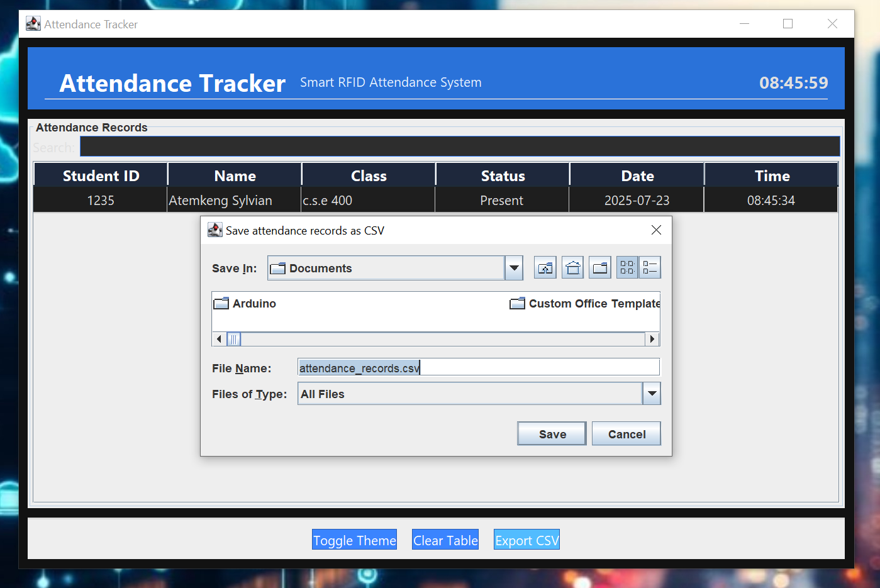Click the Status column header
The image size is (880, 588).
click(503, 175)
